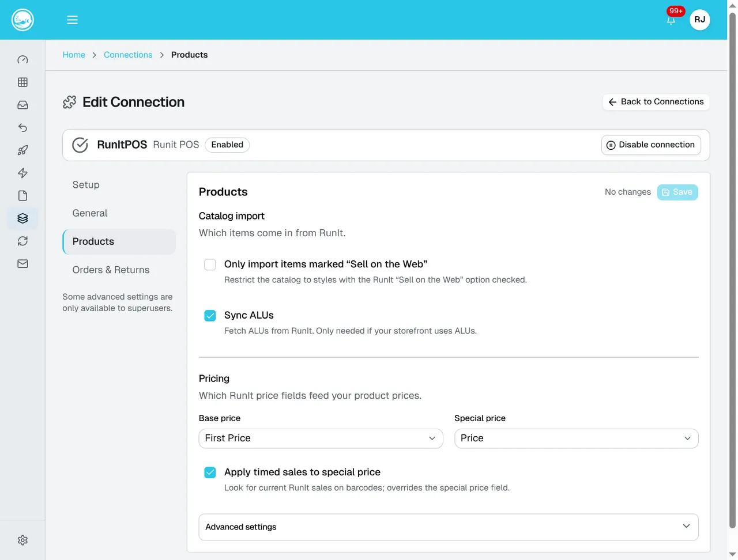Open the sync arrows icon in sidebar
The width and height of the screenshot is (738, 560).
pos(22,241)
